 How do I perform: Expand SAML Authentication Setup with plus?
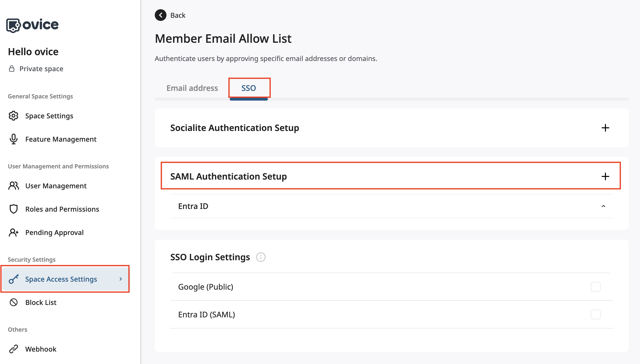coord(605,176)
